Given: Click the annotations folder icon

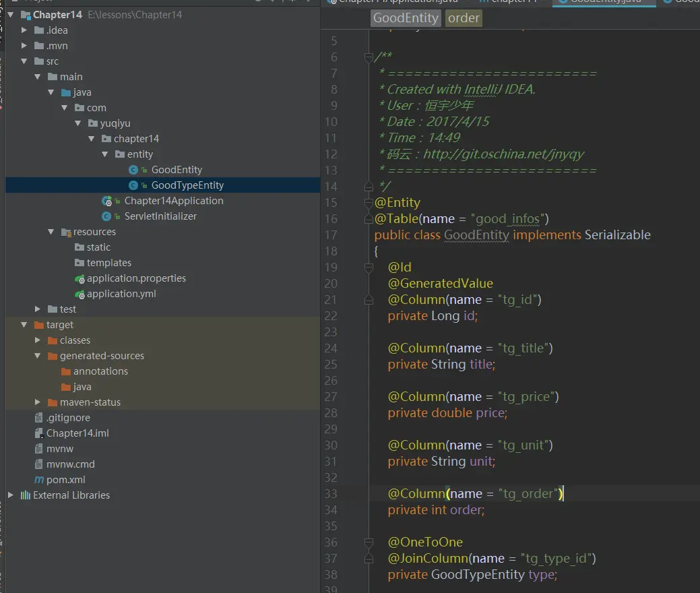Looking at the screenshot, I should click(66, 371).
